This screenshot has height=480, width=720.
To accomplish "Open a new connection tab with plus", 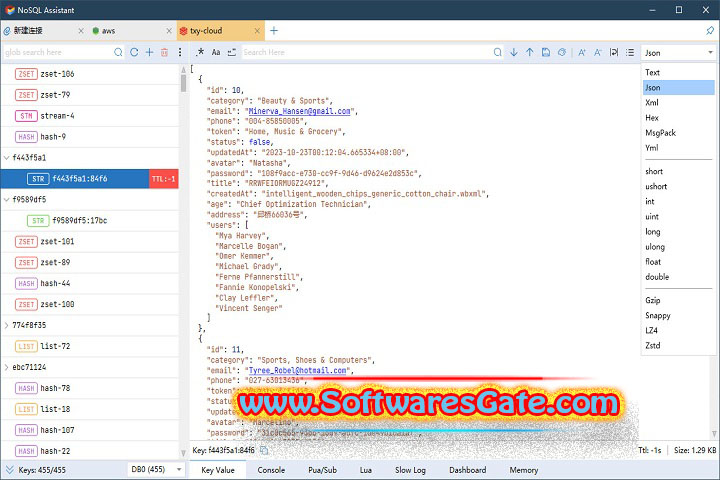I will point(274,31).
